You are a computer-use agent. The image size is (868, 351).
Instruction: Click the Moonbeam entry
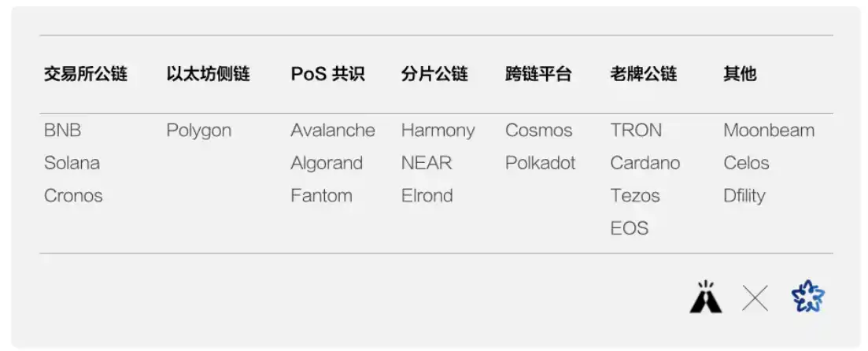coord(769,131)
